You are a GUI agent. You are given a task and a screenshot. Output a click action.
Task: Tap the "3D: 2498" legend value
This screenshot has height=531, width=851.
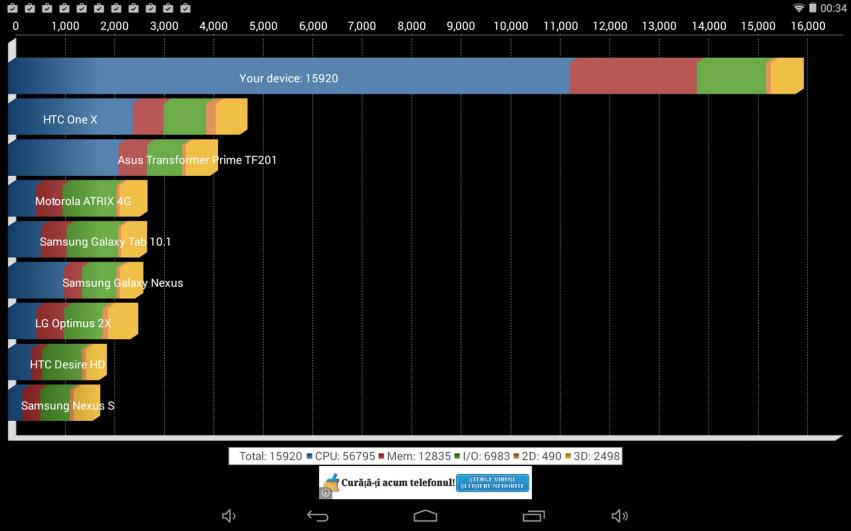tap(596, 456)
